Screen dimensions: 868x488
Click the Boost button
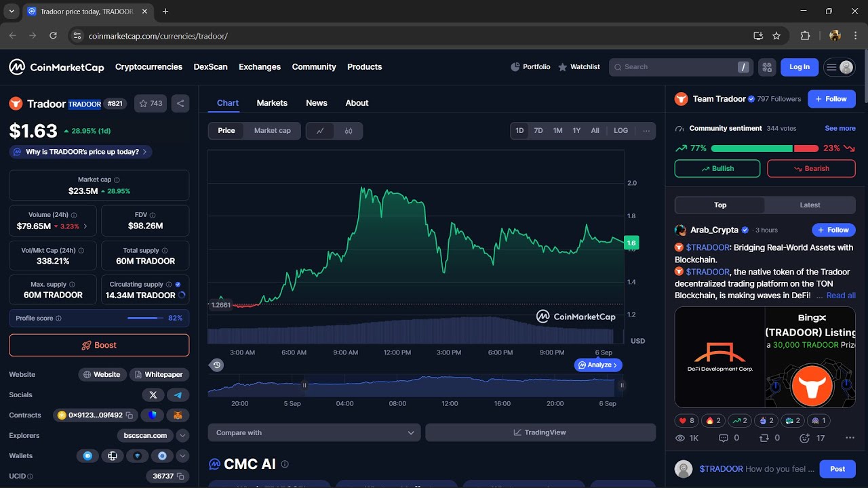(99, 345)
